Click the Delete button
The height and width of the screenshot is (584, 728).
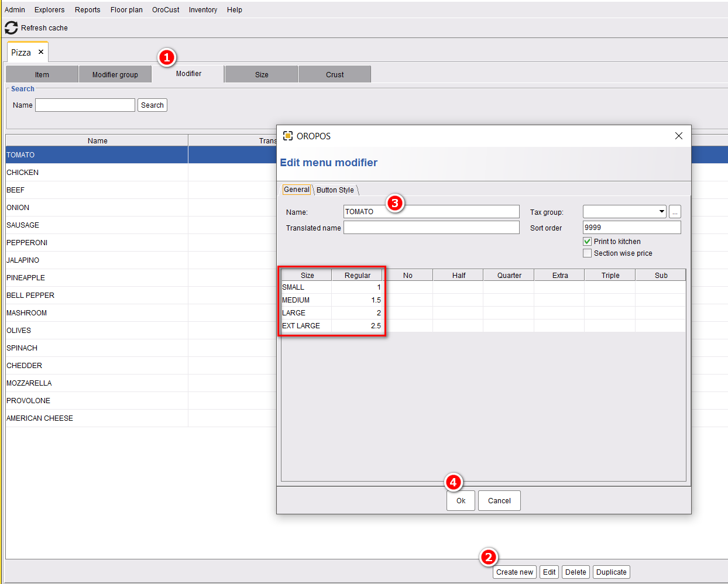576,572
